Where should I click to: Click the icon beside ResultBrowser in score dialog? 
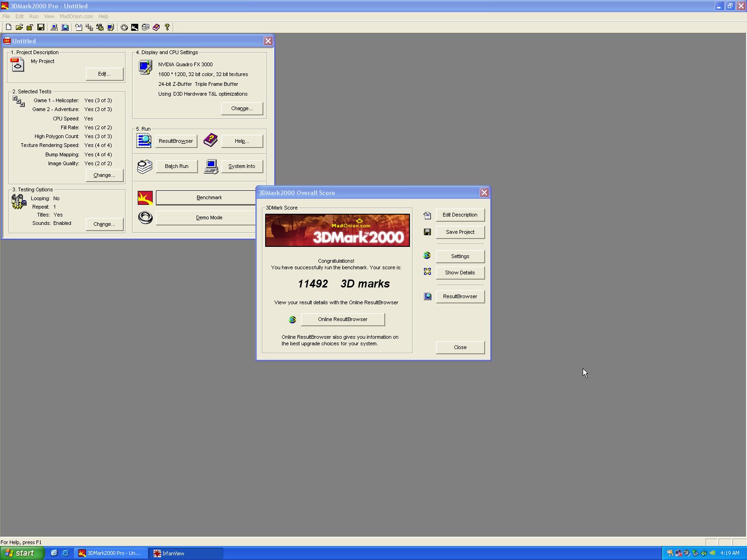[x=428, y=296]
